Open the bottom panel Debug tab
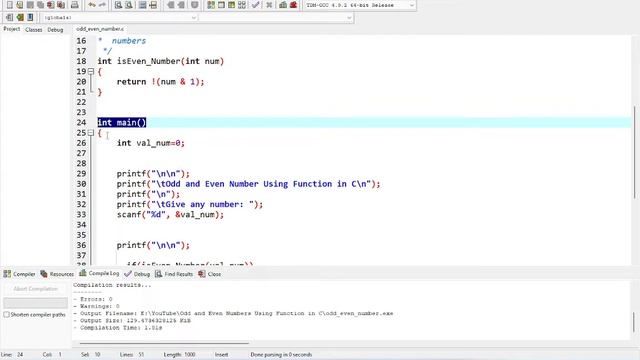This screenshot has height=360, width=640. tap(137, 274)
